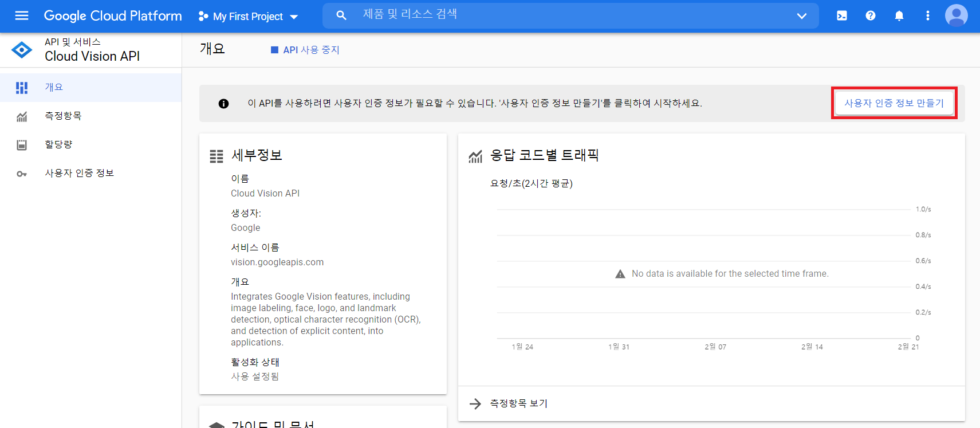The image size is (980, 428).
Task: Click the key icon beside 사용자 인증 정보
Action: click(x=22, y=174)
